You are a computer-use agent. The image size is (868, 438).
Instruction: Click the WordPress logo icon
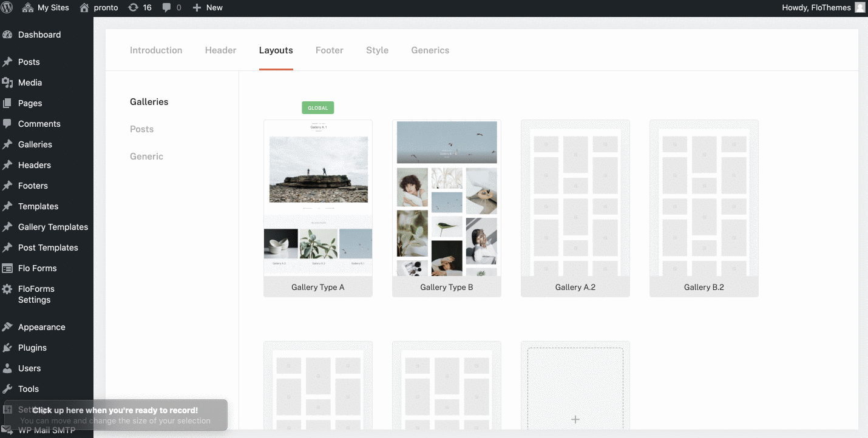click(7, 8)
